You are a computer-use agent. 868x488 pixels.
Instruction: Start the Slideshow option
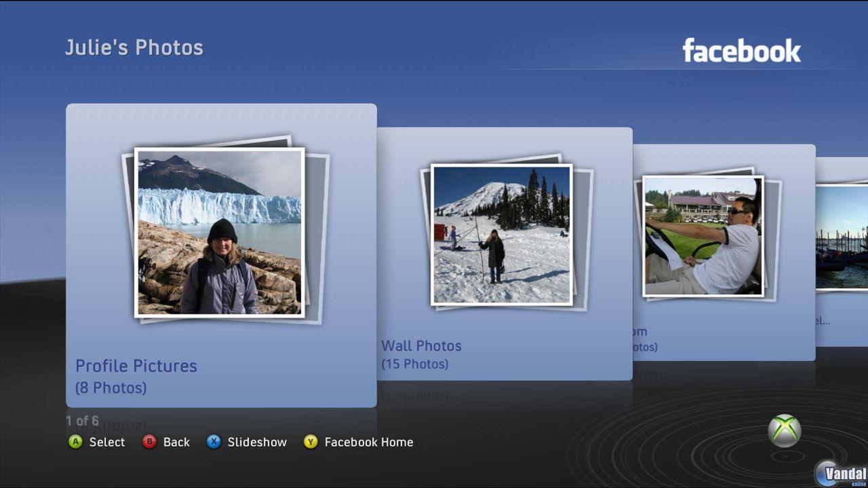click(x=257, y=442)
